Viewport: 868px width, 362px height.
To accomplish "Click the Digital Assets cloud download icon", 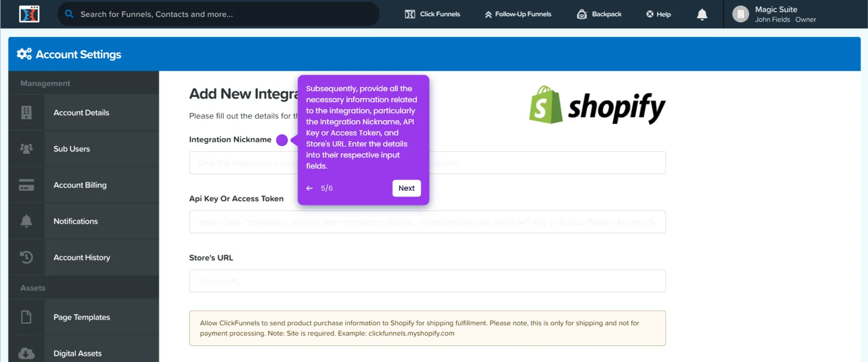I will 26,354.
